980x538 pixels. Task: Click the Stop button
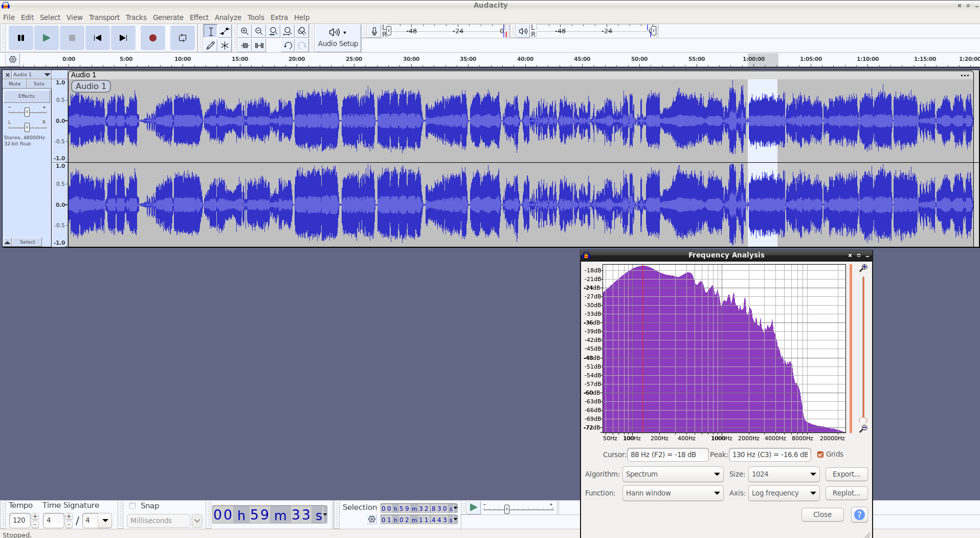pyautogui.click(x=72, y=38)
